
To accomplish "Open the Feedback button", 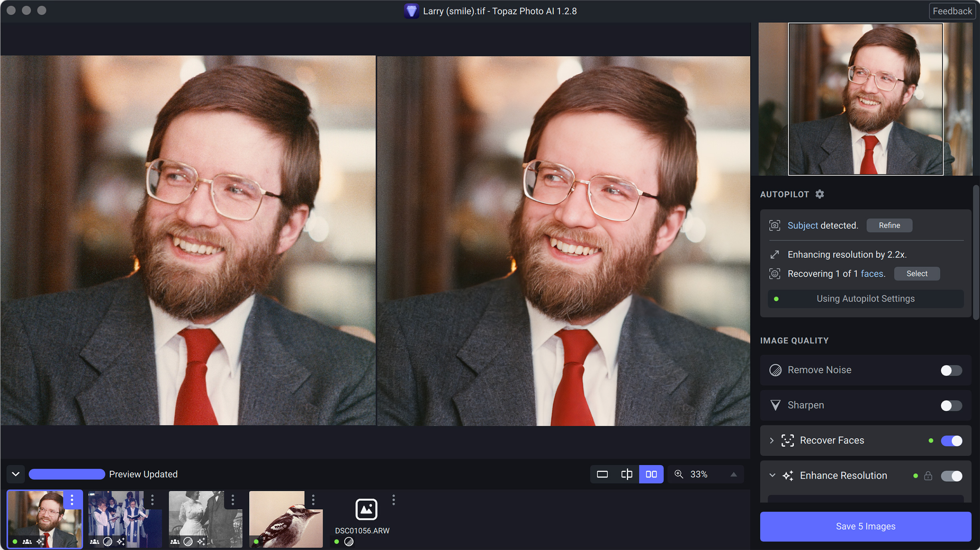I will click(x=952, y=11).
